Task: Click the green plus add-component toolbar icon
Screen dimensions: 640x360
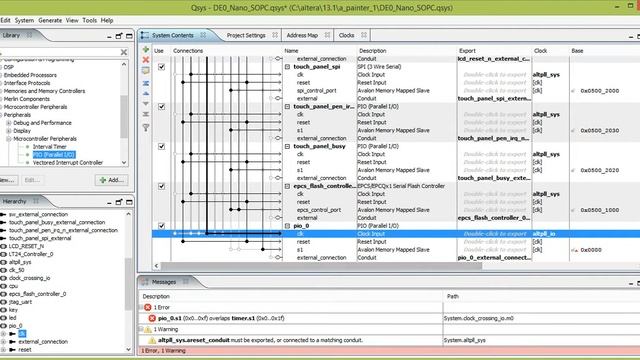Action: point(146,49)
